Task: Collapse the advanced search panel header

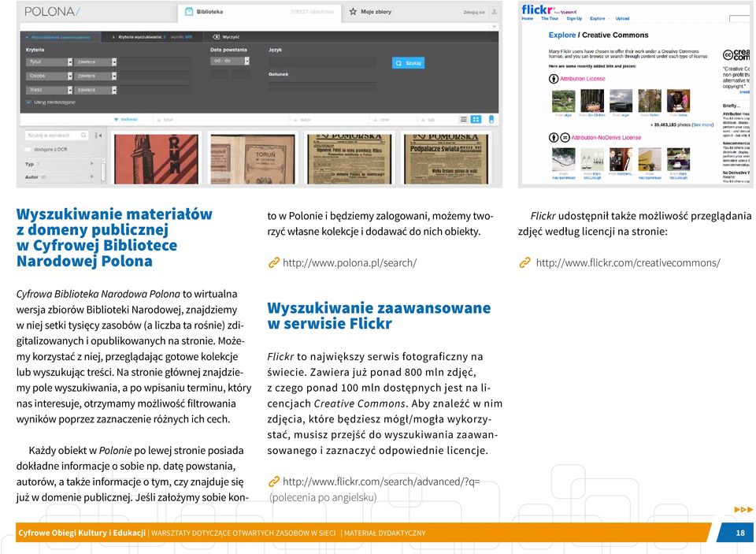Action: [61, 37]
